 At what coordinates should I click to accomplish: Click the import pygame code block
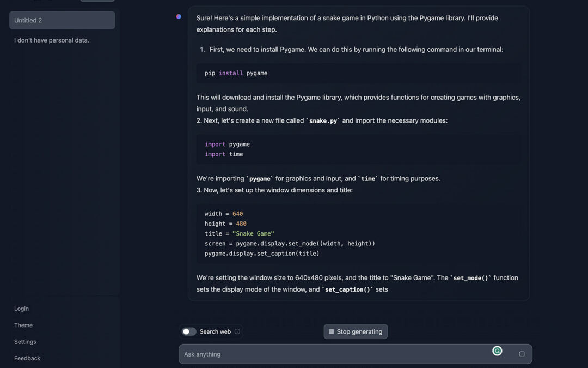(x=358, y=149)
